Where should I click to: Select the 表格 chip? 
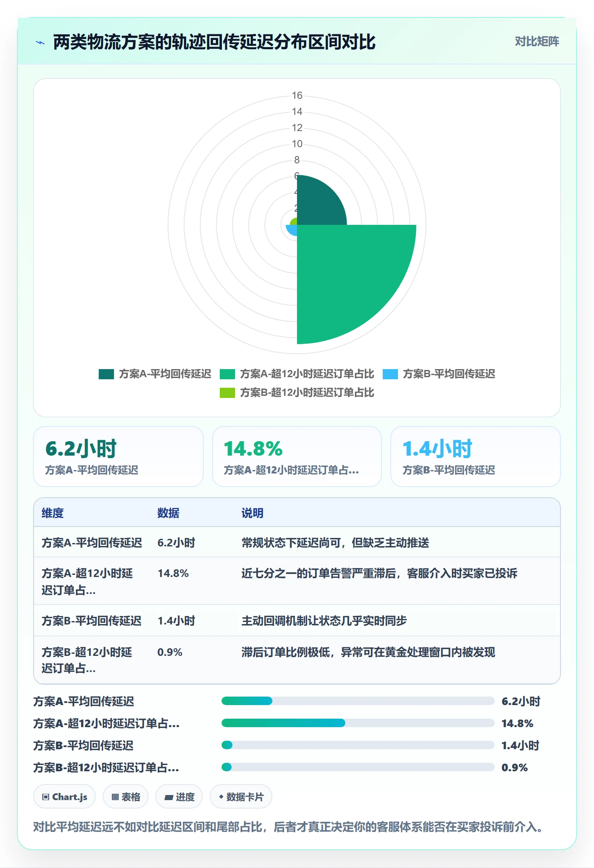126,797
